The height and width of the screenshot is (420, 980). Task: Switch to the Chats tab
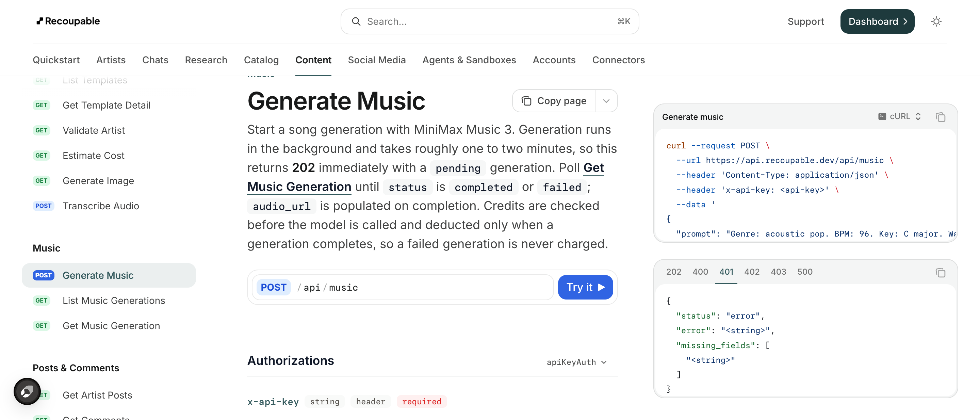point(155,60)
